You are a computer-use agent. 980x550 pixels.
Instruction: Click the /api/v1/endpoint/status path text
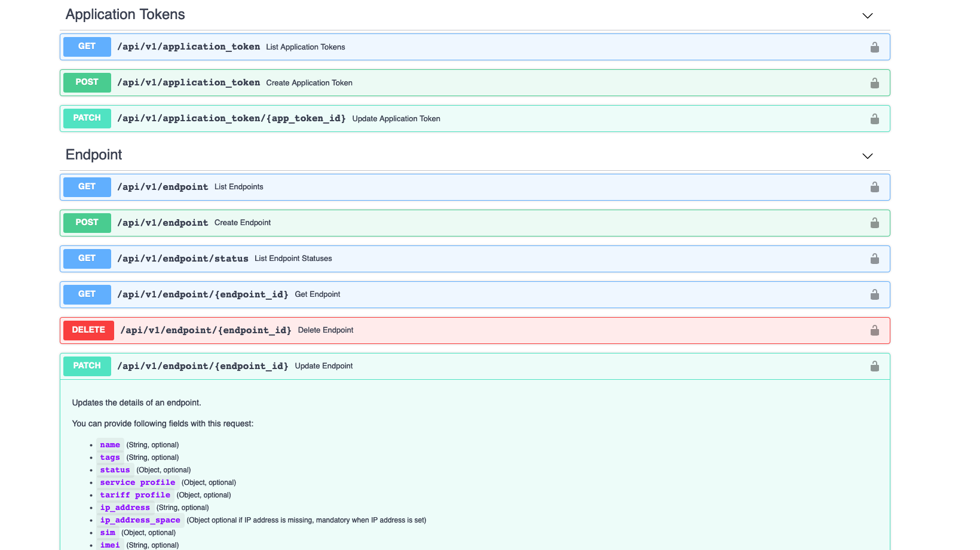click(183, 259)
